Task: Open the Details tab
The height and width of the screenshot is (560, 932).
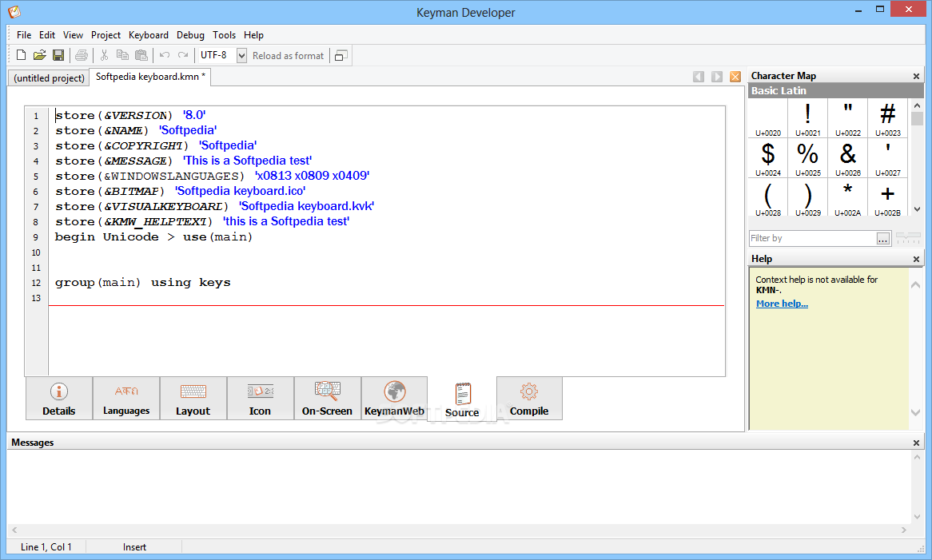Action: coord(59,399)
